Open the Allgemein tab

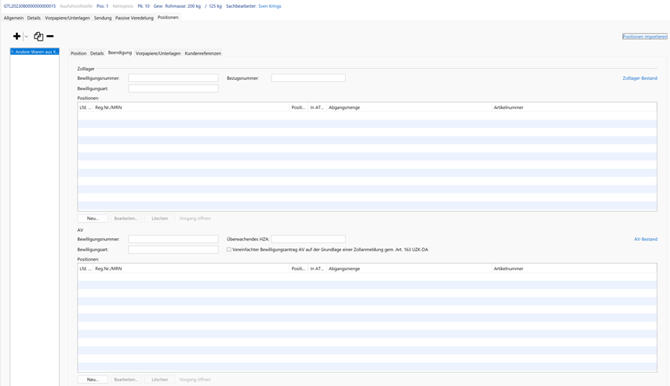click(x=14, y=18)
